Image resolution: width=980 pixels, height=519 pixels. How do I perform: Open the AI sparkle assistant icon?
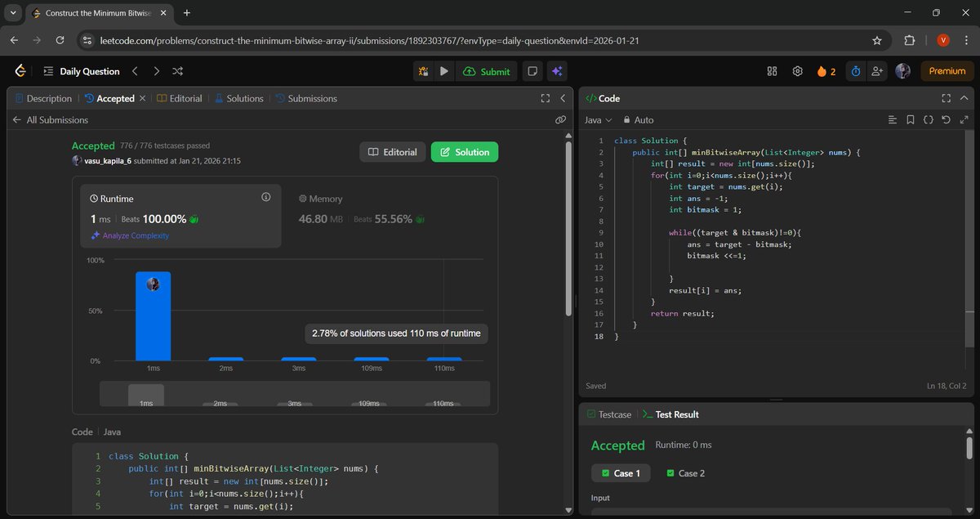pos(557,71)
